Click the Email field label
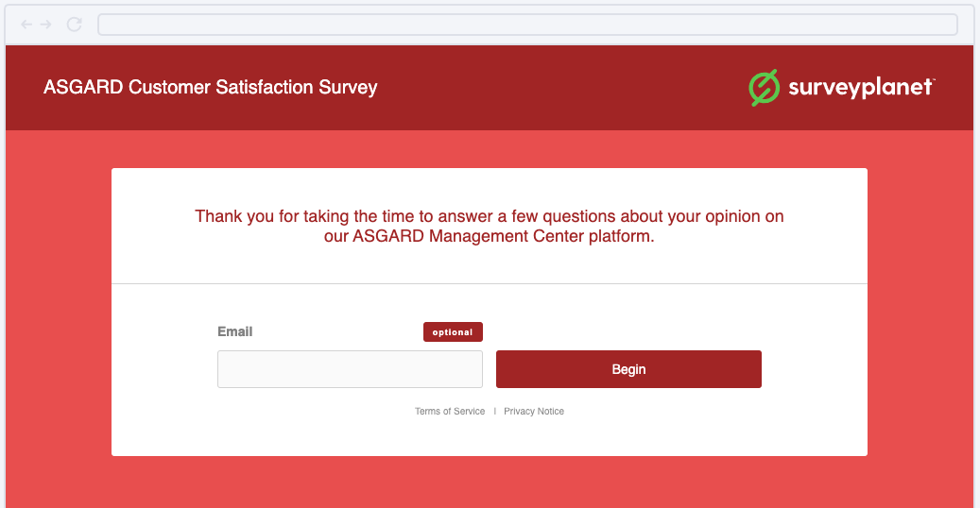The height and width of the screenshot is (508, 980). 235,331
